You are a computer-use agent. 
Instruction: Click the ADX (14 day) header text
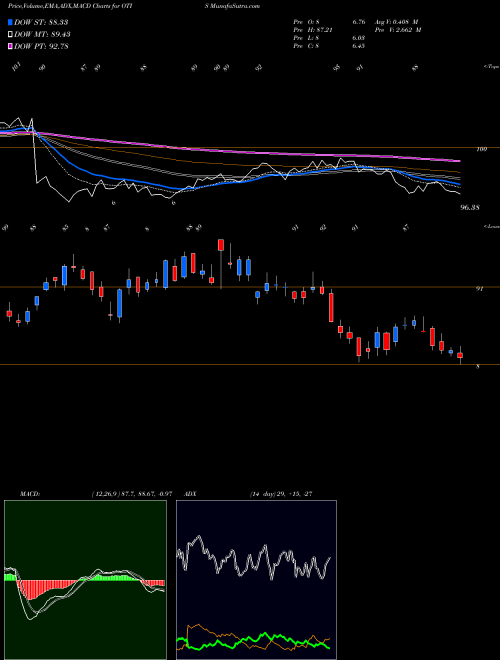248,494
